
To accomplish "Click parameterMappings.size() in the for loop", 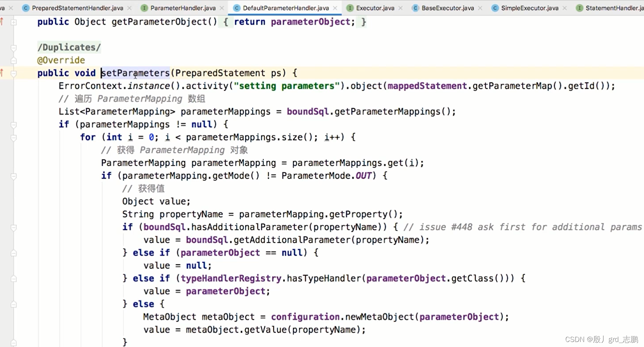I will (x=250, y=137).
